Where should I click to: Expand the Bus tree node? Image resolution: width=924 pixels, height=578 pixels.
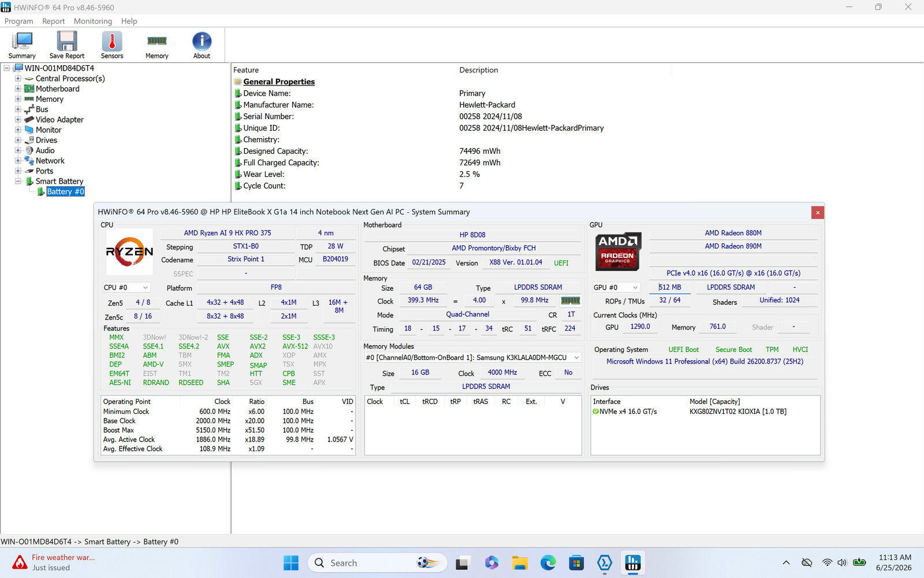tap(18, 109)
